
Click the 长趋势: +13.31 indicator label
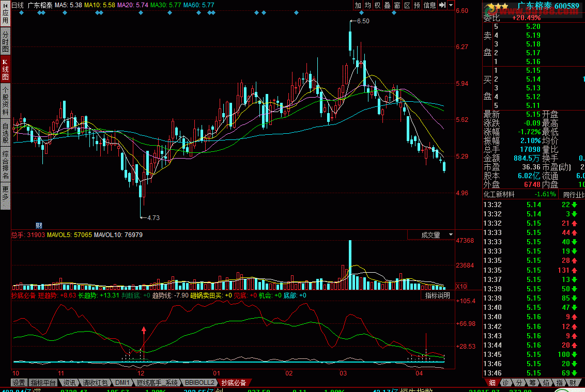pyautogui.click(x=99, y=295)
